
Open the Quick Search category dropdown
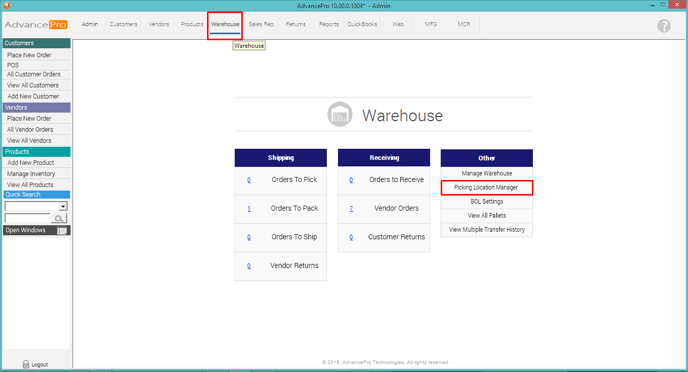pos(63,206)
